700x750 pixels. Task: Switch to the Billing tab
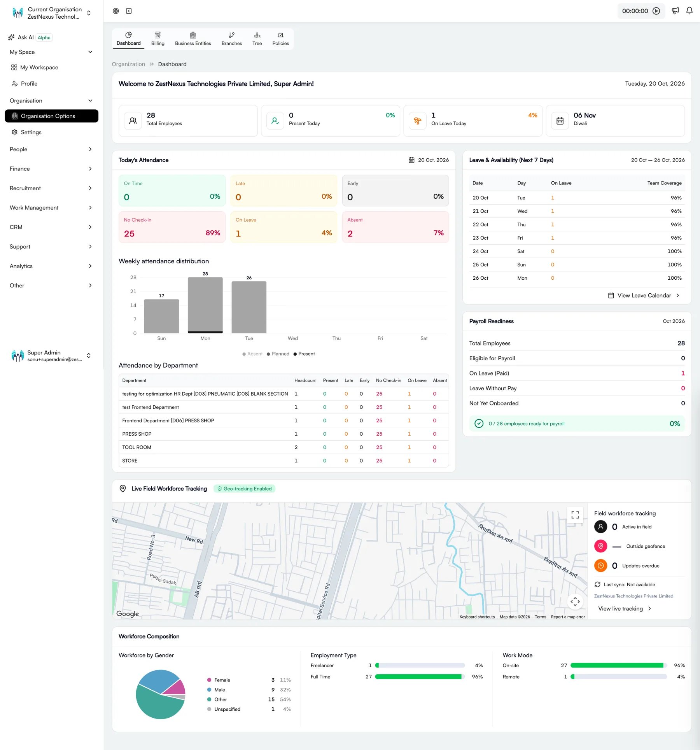click(x=158, y=39)
